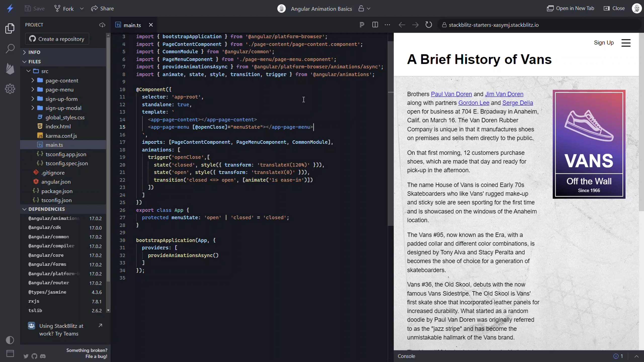This screenshot has height=362, width=644.
Task: Click Using StackBlitz at work Try Teams
Action: click(x=65, y=330)
